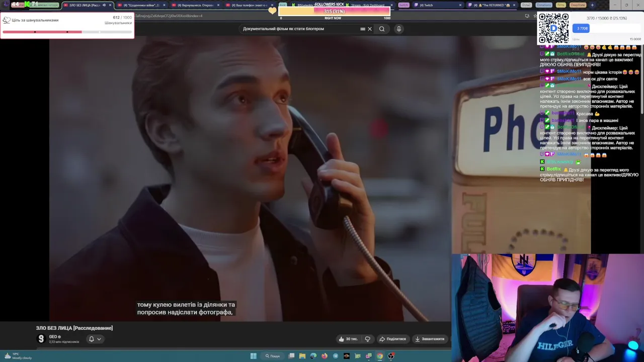Open the GEO channel name link
Viewport: 644px width, 362px height.
pos(53,337)
